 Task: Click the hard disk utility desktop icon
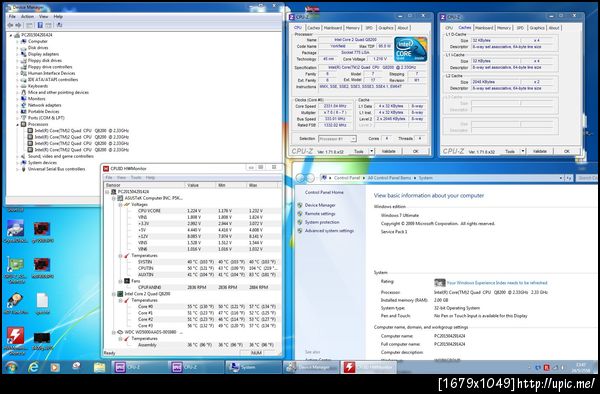[15, 301]
